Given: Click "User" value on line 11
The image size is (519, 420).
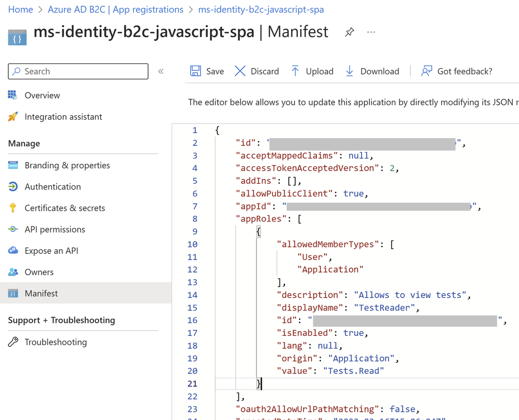Looking at the screenshot, I should click(x=312, y=257).
